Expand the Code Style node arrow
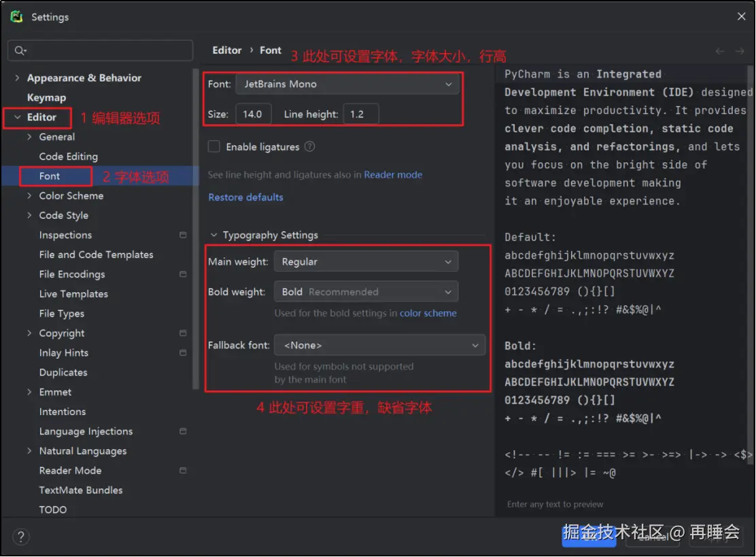 [29, 215]
